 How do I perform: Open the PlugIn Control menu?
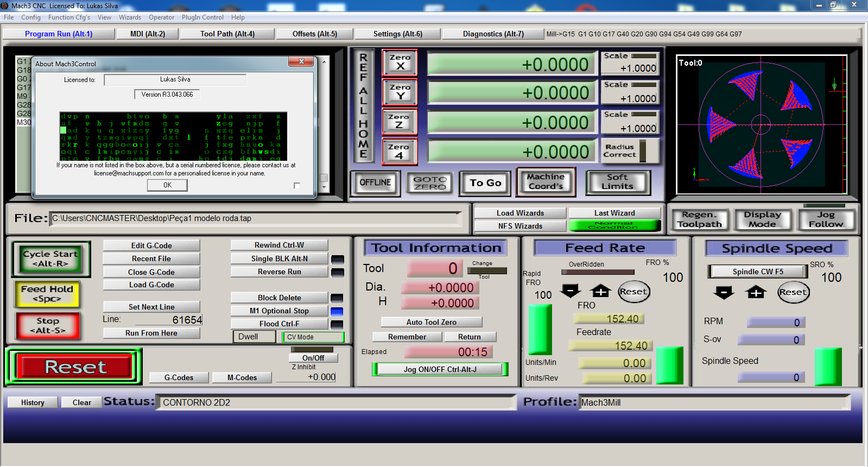[202, 17]
